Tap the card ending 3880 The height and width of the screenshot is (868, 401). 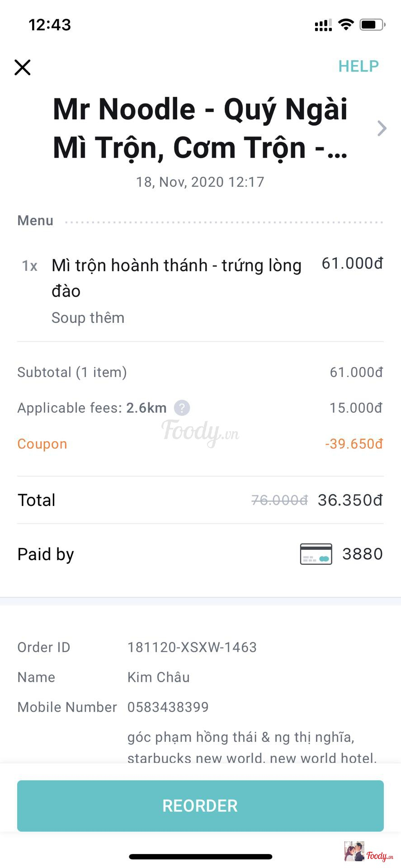[362, 554]
